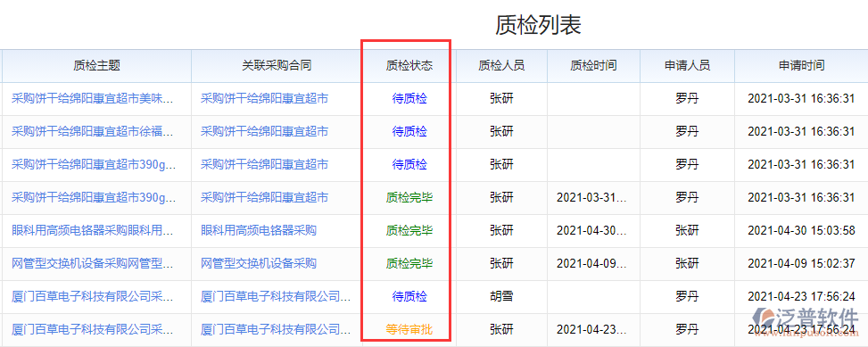Open the contract link in the 美味 row

click(264, 98)
